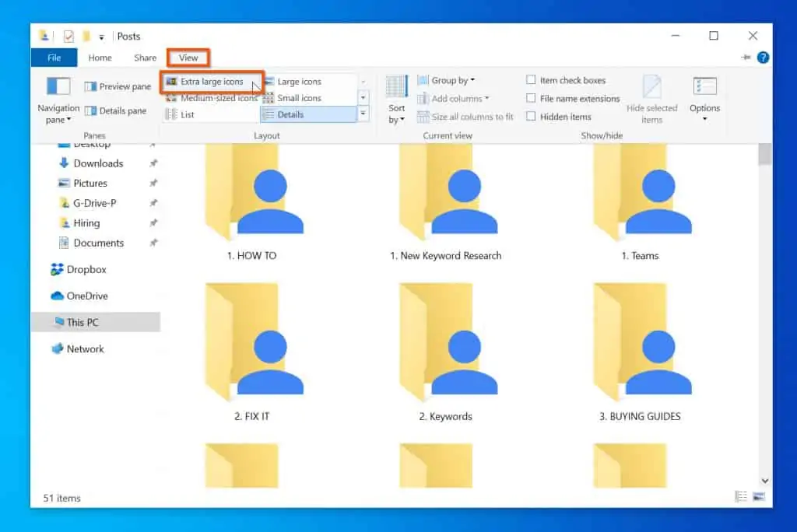
Task: Toggle the Details pane
Action: (x=116, y=110)
